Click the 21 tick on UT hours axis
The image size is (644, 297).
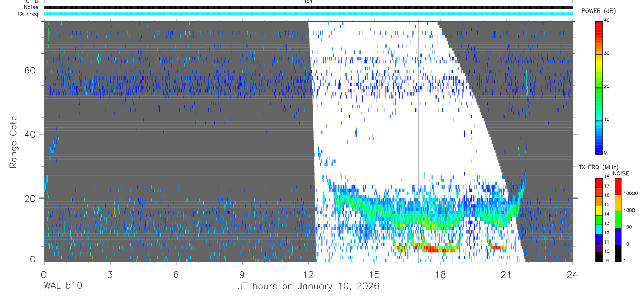coord(507,274)
